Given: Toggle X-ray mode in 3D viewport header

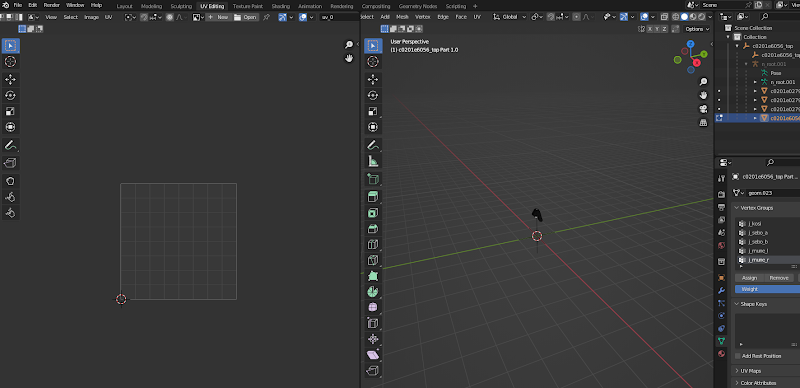Looking at the screenshot, I should click(x=665, y=17).
